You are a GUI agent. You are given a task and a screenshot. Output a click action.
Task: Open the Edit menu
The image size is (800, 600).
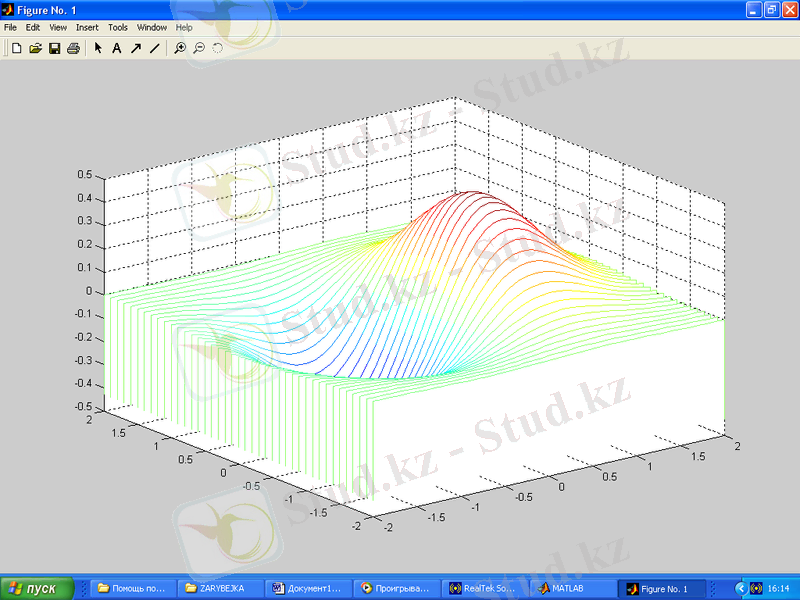(x=33, y=28)
